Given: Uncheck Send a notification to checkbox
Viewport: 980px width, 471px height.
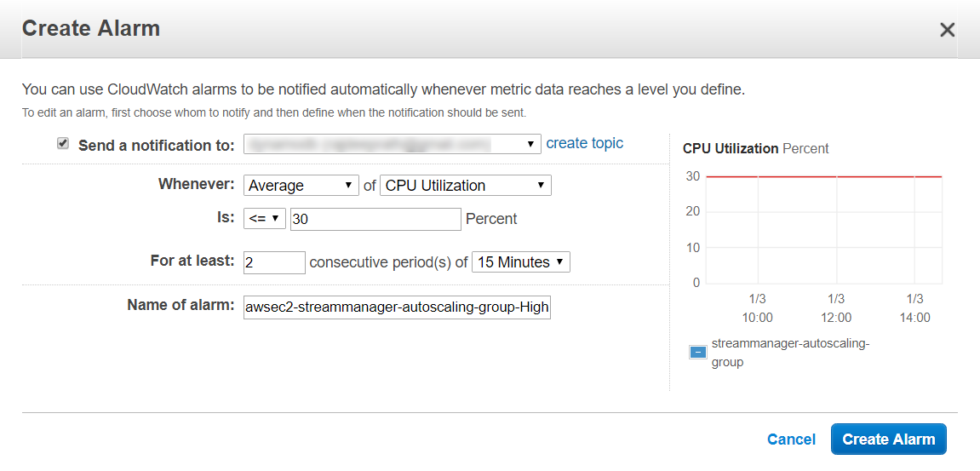Looking at the screenshot, I should (x=62, y=144).
